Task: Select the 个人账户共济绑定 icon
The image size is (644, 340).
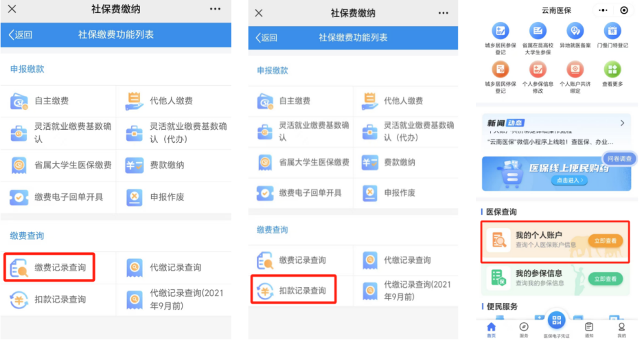Action: pos(575,69)
